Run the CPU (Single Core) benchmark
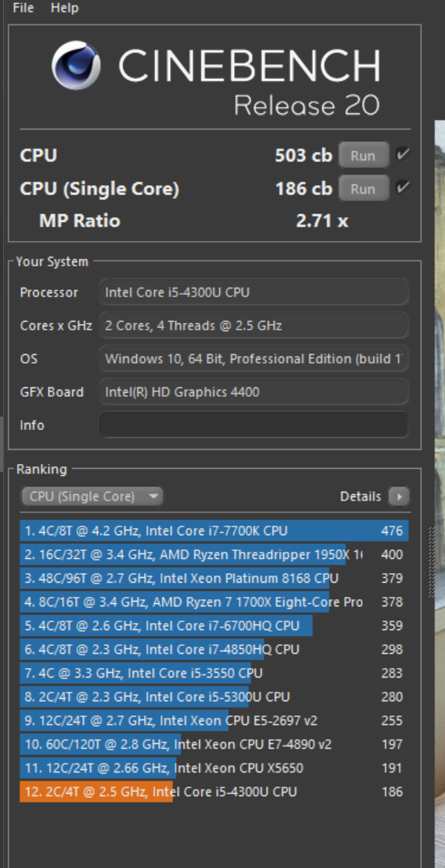445x868 pixels. click(x=363, y=189)
